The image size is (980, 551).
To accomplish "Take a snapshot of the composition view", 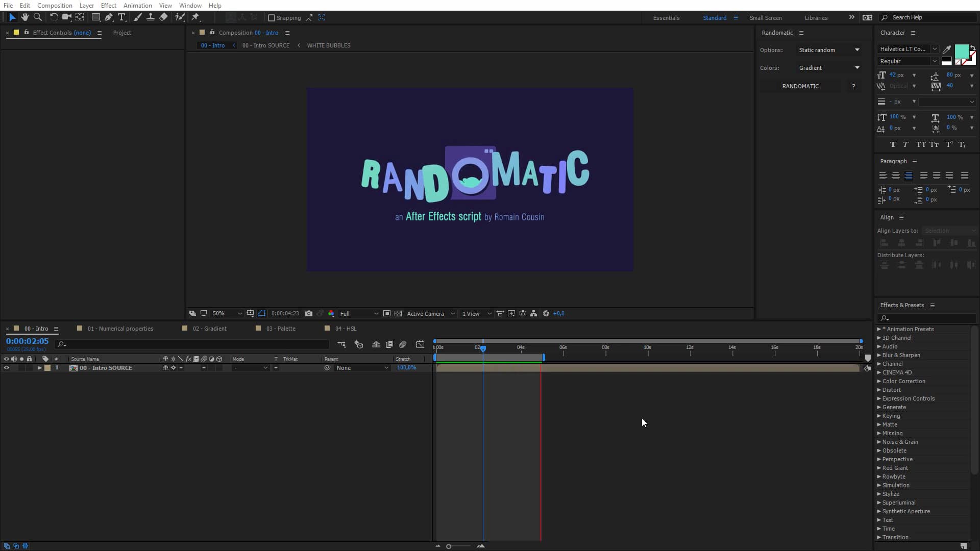I will [309, 313].
